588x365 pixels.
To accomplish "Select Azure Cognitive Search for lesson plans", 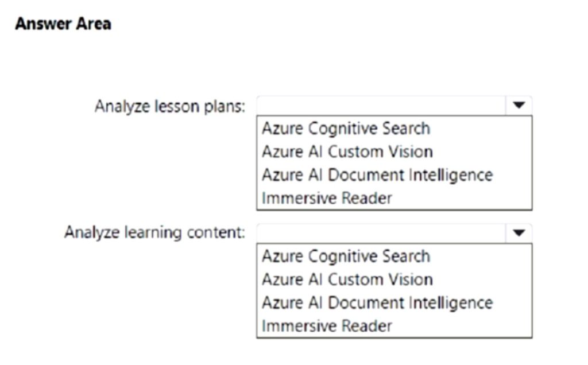I will tap(346, 129).
